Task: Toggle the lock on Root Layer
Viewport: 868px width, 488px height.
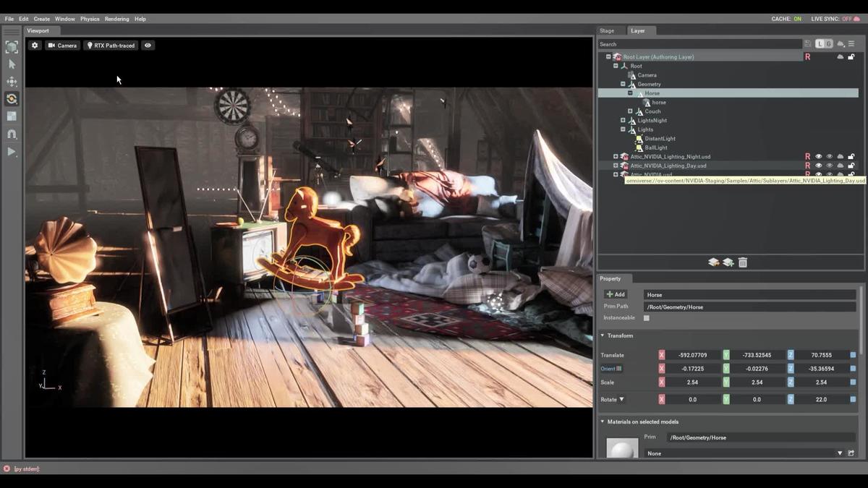Action: pos(851,57)
